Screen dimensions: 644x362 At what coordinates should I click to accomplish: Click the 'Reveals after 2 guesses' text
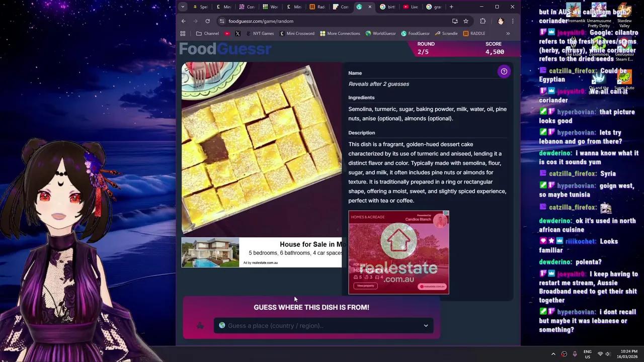(x=379, y=84)
